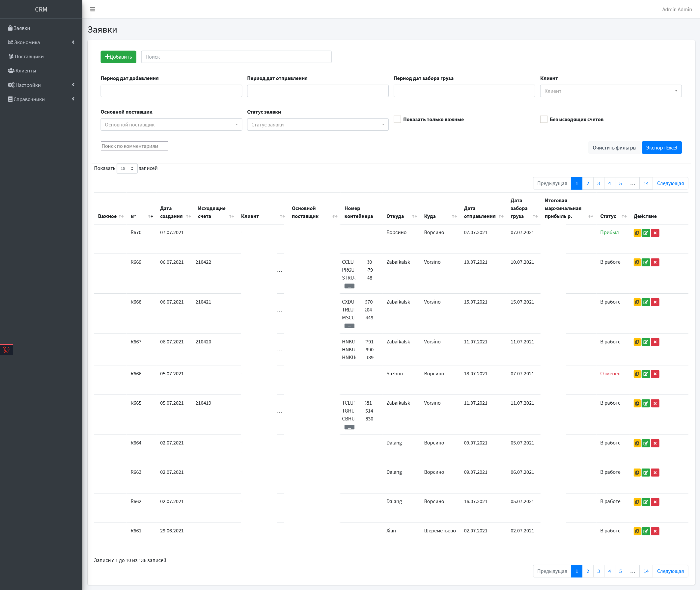Edit request R661 with green icon
This screenshot has height=590, width=700.
click(x=646, y=531)
